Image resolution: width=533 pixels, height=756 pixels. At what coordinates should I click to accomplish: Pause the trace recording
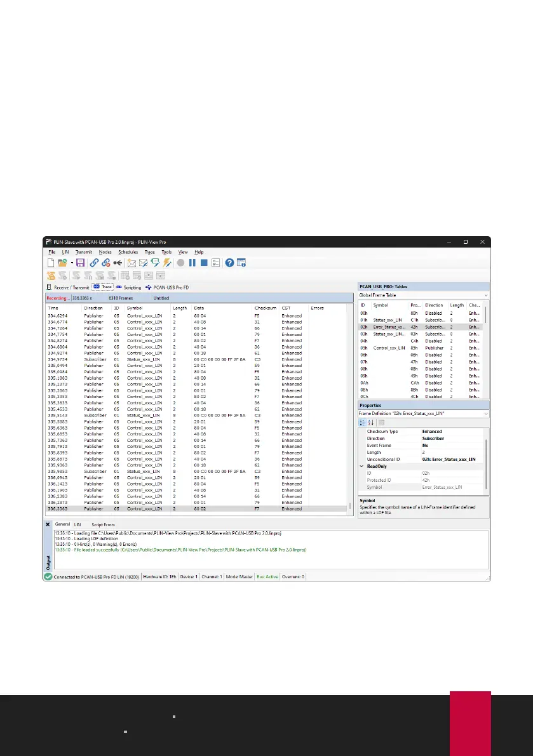click(192, 263)
